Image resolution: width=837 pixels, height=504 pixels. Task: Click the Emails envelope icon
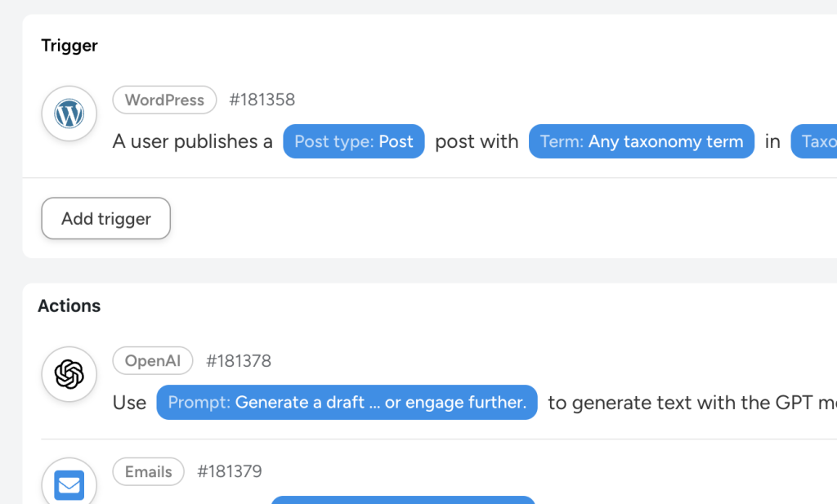pyautogui.click(x=69, y=485)
